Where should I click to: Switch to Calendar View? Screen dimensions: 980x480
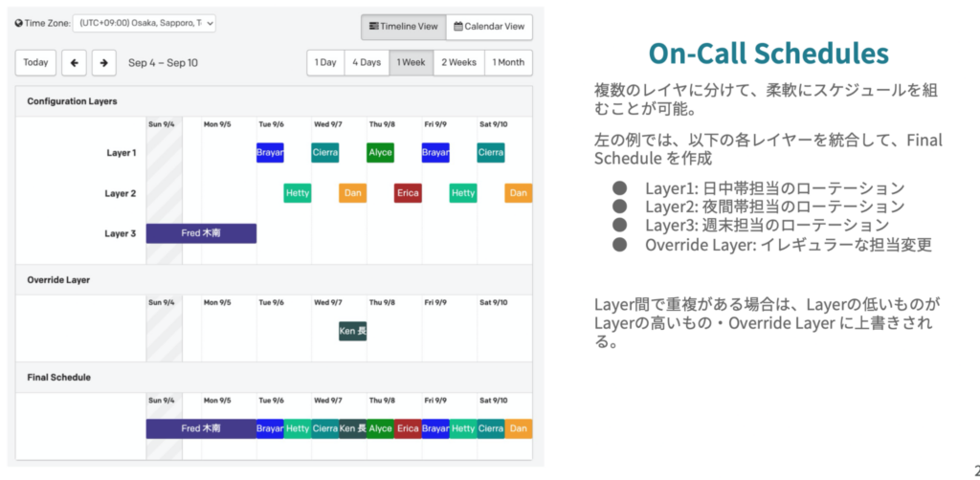tap(489, 27)
